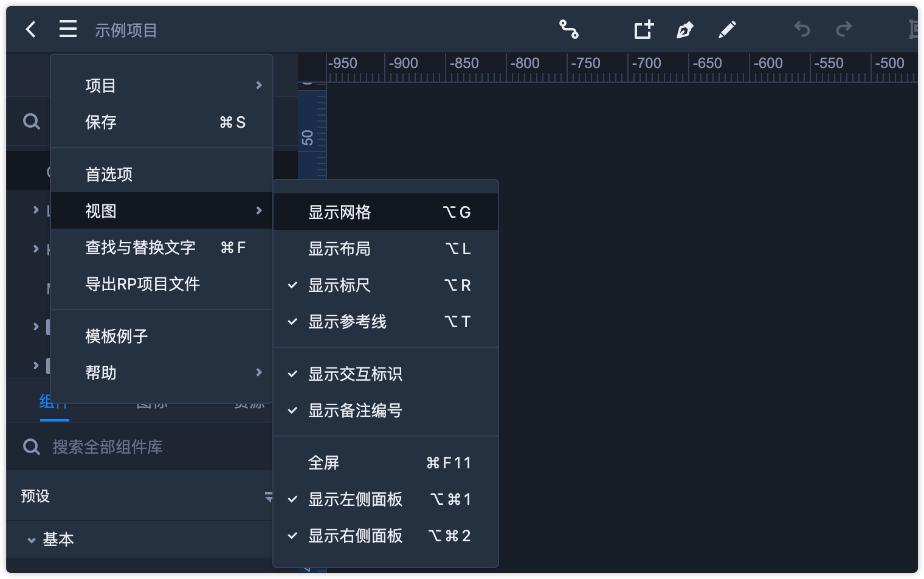The image size is (924, 579).
Task: Select the connector line tool icon
Action: point(569,29)
